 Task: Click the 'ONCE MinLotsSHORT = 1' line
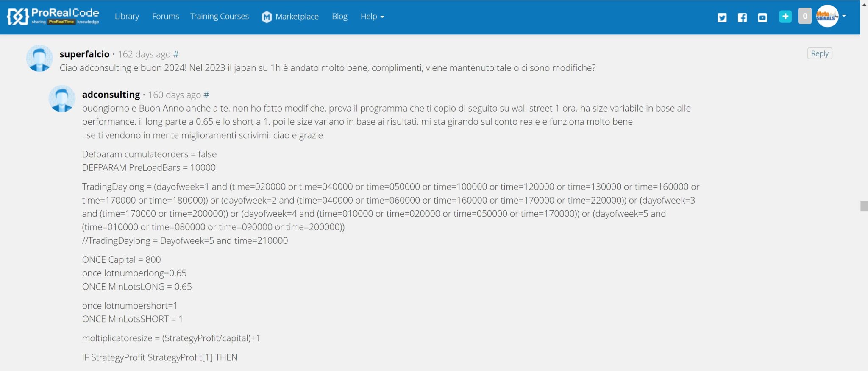pos(132,319)
